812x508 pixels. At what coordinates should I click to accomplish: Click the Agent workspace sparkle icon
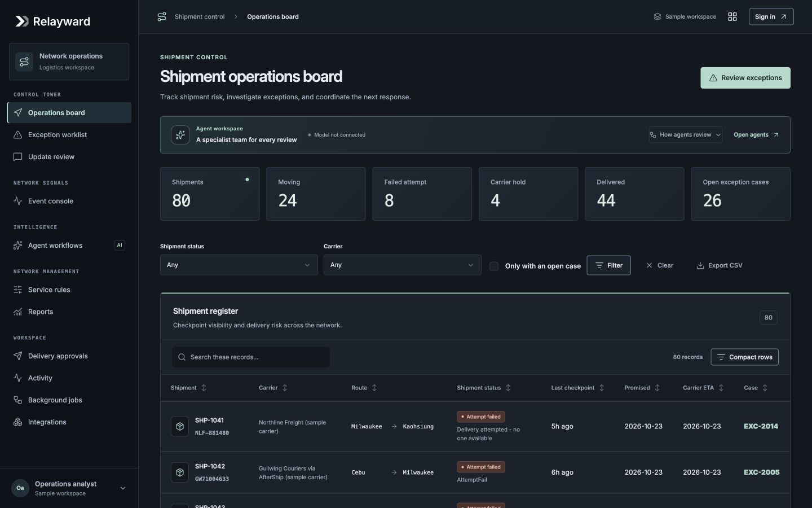pos(180,135)
